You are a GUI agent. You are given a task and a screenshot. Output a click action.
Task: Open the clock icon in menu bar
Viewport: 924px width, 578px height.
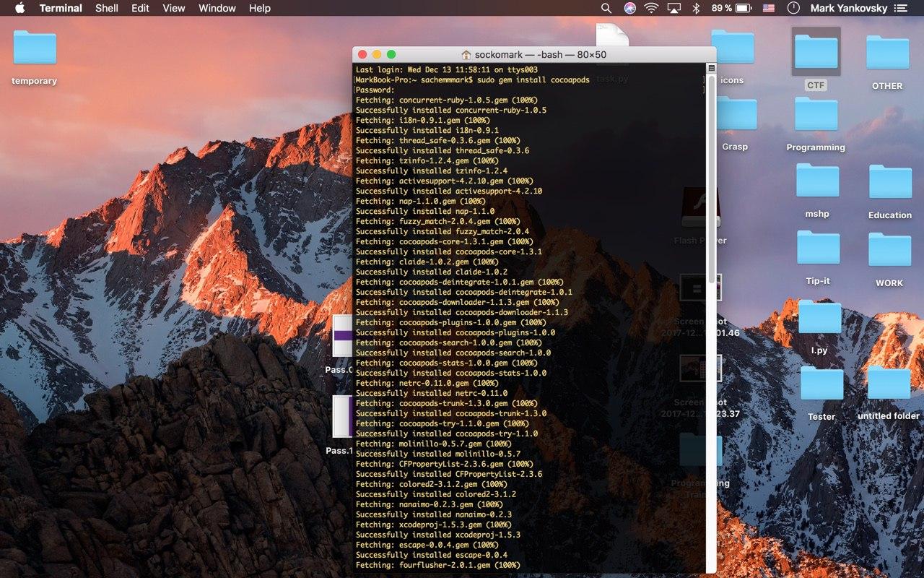click(x=793, y=8)
